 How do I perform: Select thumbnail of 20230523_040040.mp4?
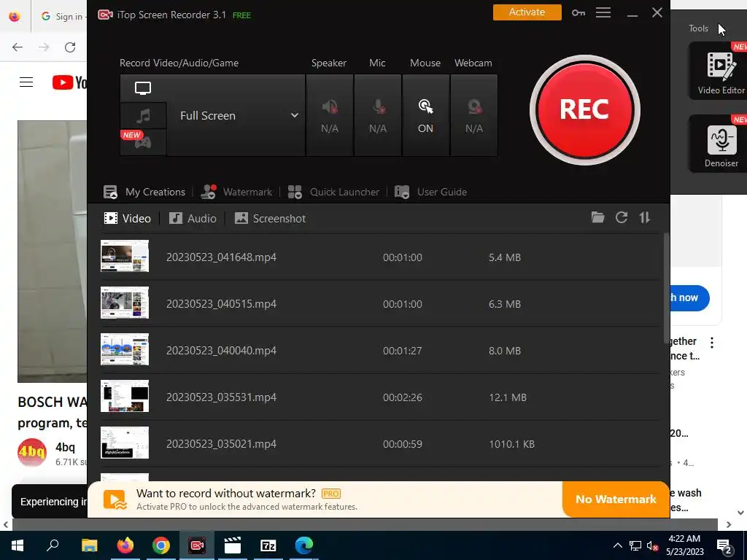coord(124,349)
